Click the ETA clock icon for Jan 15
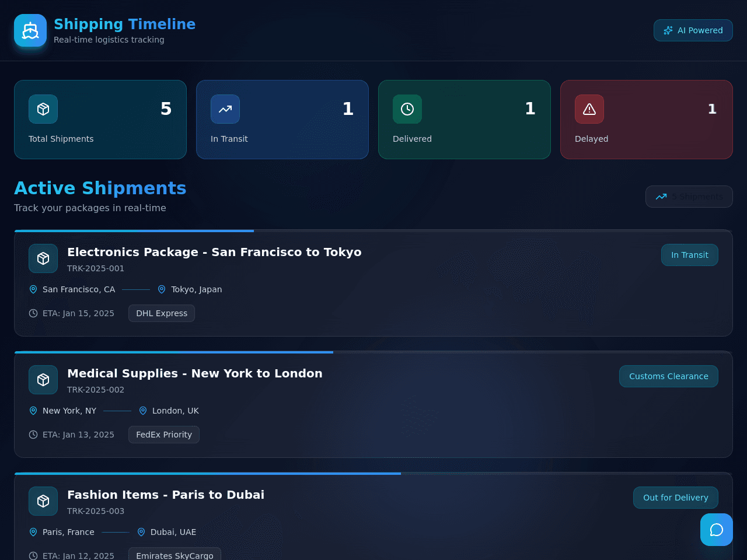 (33, 313)
